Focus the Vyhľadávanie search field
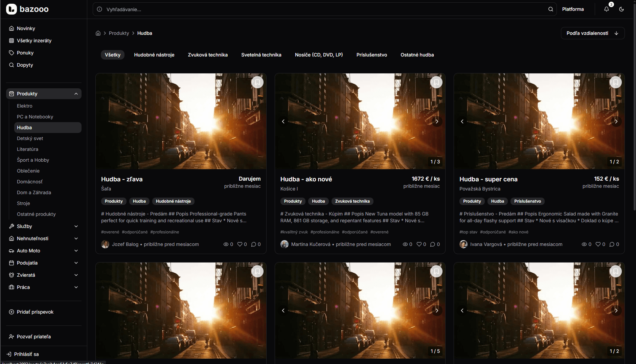This screenshot has height=364, width=636. (325, 9)
